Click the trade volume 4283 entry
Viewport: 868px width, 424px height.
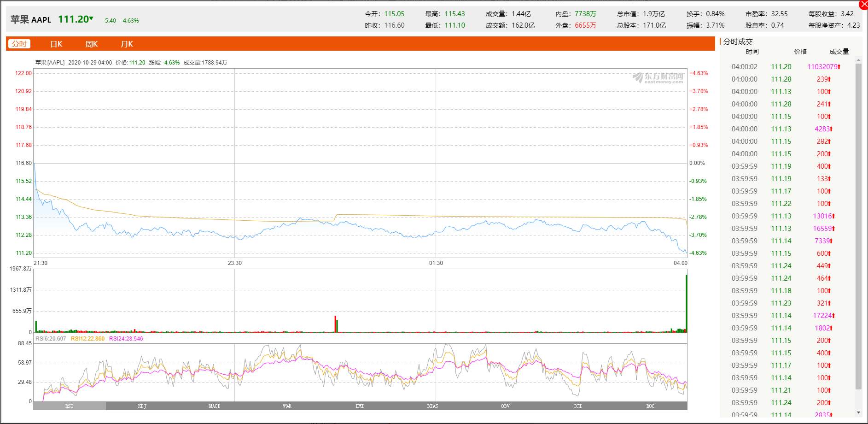pos(823,129)
